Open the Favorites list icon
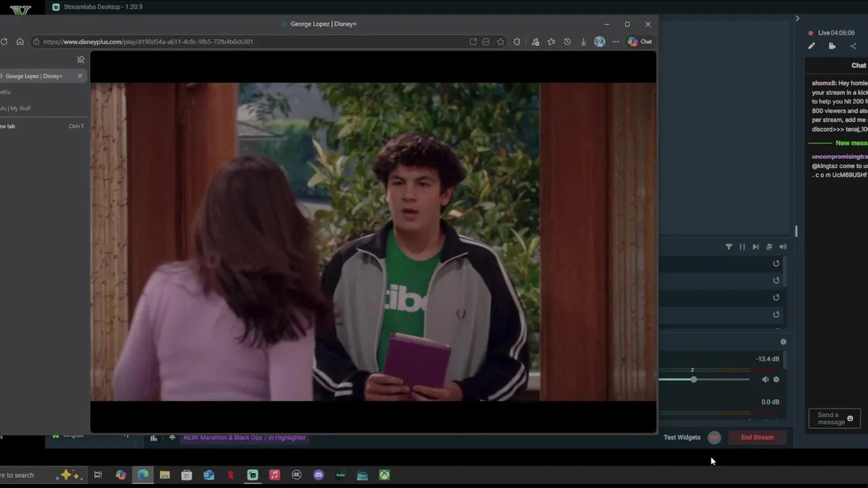Image resolution: width=868 pixels, height=488 pixels. click(x=551, y=41)
